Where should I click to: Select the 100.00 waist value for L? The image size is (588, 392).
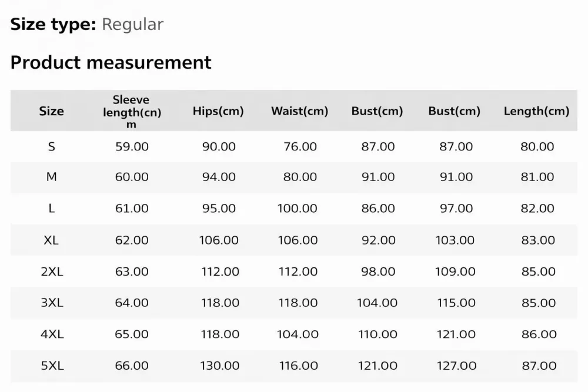(298, 208)
